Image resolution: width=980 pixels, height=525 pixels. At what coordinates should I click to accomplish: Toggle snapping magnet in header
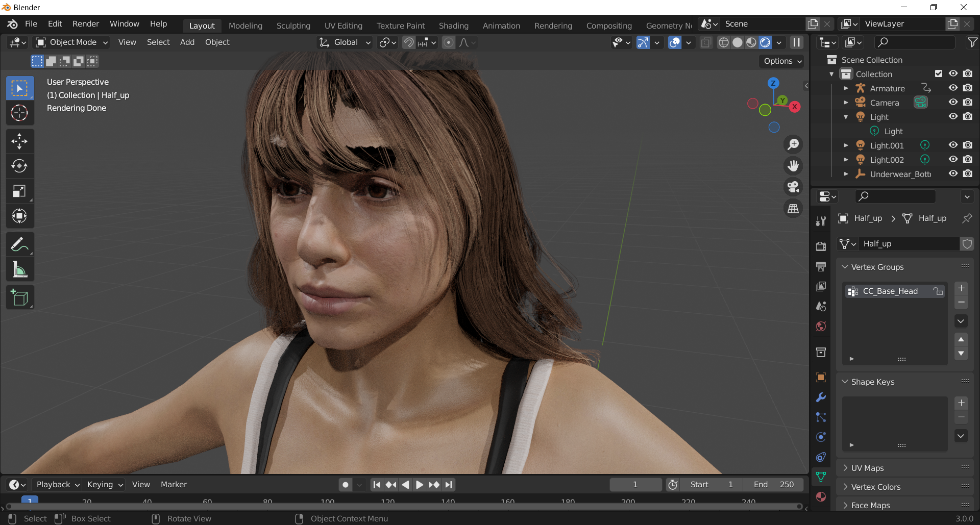(408, 42)
